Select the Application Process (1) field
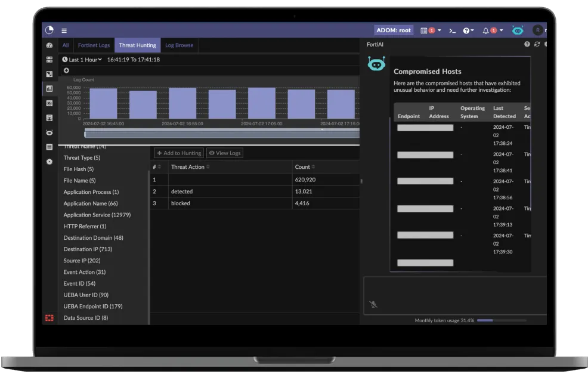This screenshot has width=588, height=380. coord(91,192)
